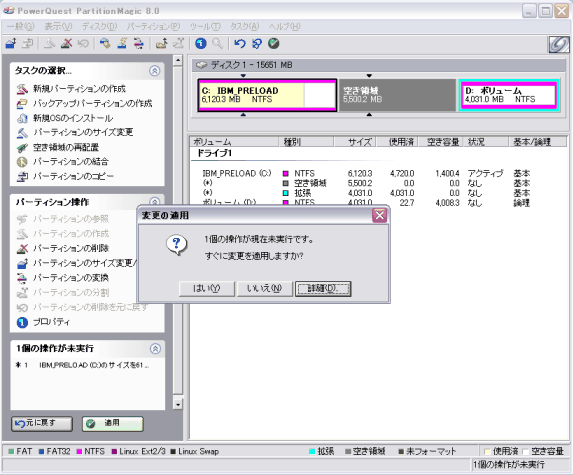Click the sidebar scrollbar down arrow
573x475 pixels.
[178, 404]
